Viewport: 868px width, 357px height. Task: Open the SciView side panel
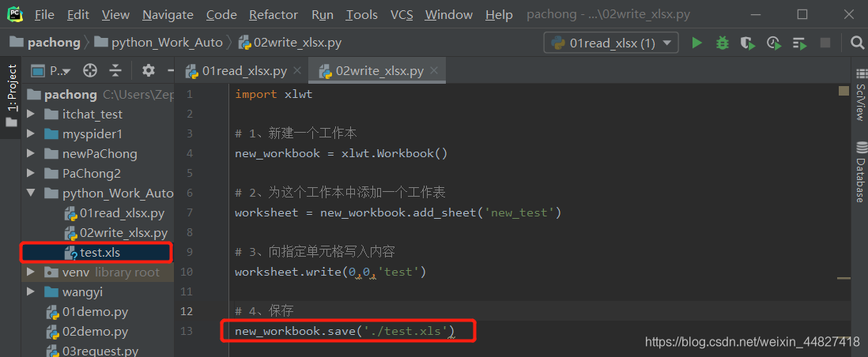click(860, 95)
